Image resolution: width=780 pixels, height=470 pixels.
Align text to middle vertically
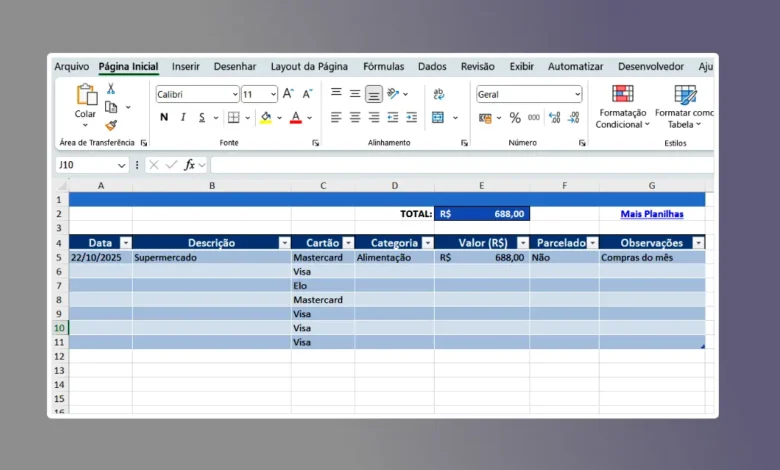[355, 94]
